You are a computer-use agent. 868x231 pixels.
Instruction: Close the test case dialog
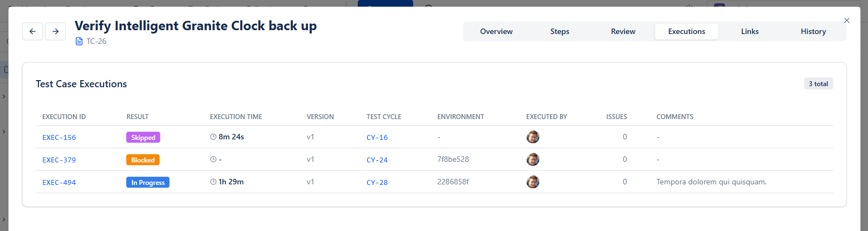[847, 20]
